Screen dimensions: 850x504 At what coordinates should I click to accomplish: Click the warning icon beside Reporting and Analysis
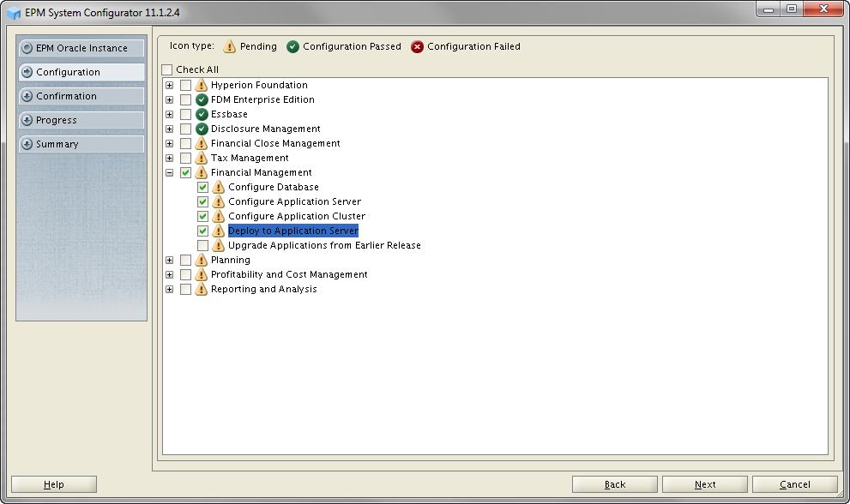202,290
